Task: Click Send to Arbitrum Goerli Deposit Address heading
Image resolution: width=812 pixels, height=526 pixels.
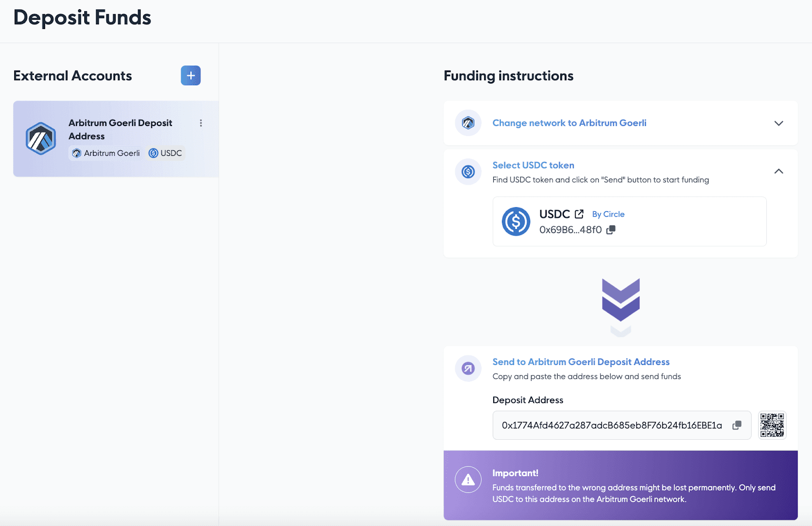Action: click(x=581, y=362)
